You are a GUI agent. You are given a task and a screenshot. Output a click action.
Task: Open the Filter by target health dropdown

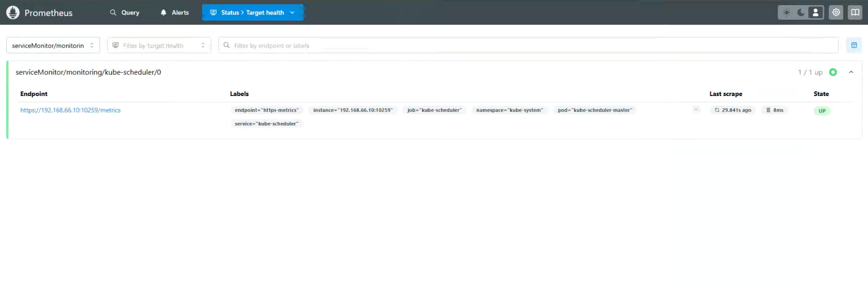(x=159, y=45)
